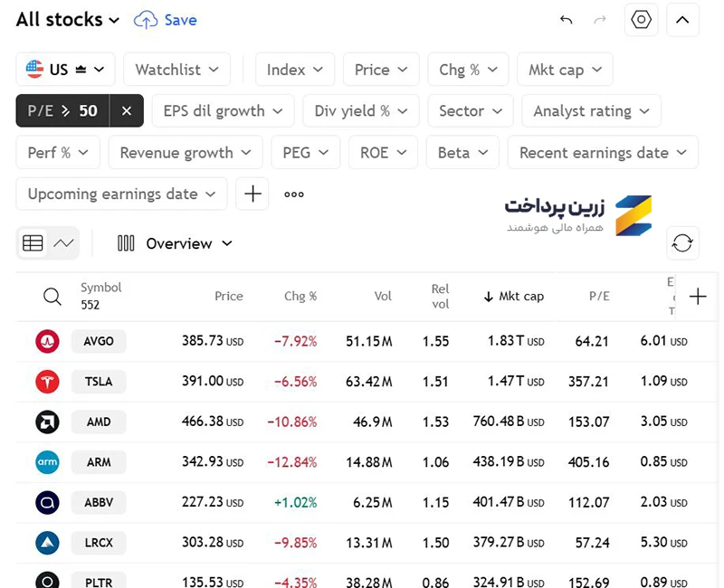Switch to table view toggle
This screenshot has width=724, height=588.
[x=33, y=242]
